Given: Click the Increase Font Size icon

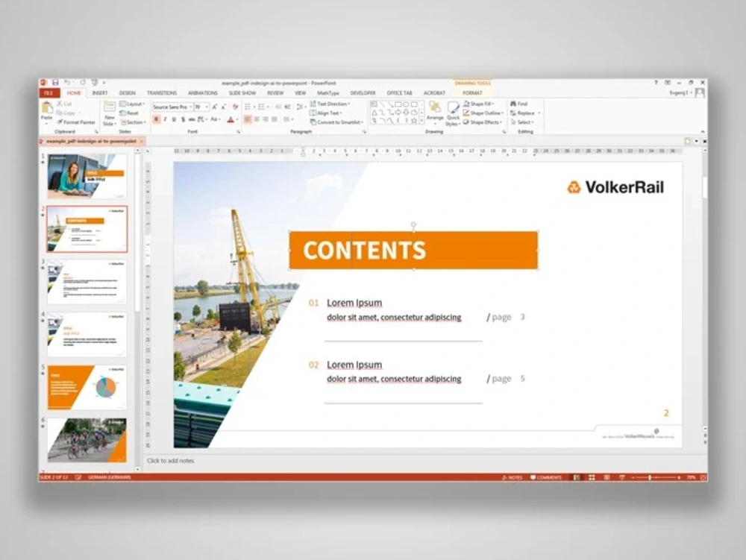Looking at the screenshot, I should [215, 107].
